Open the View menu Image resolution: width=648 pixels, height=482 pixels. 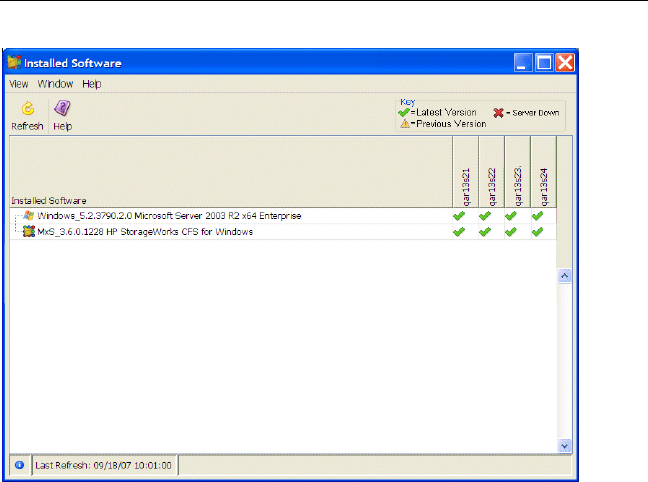[19, 84]
